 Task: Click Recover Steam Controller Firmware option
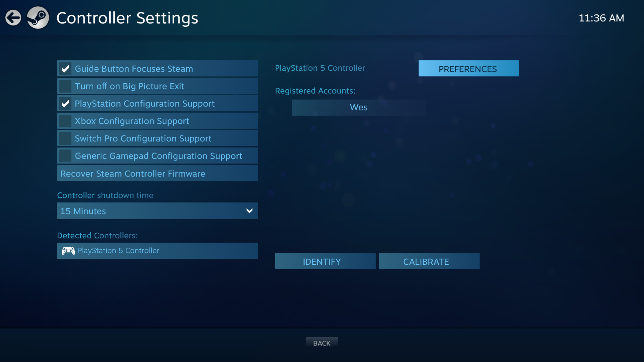click(x=157, y=173)
